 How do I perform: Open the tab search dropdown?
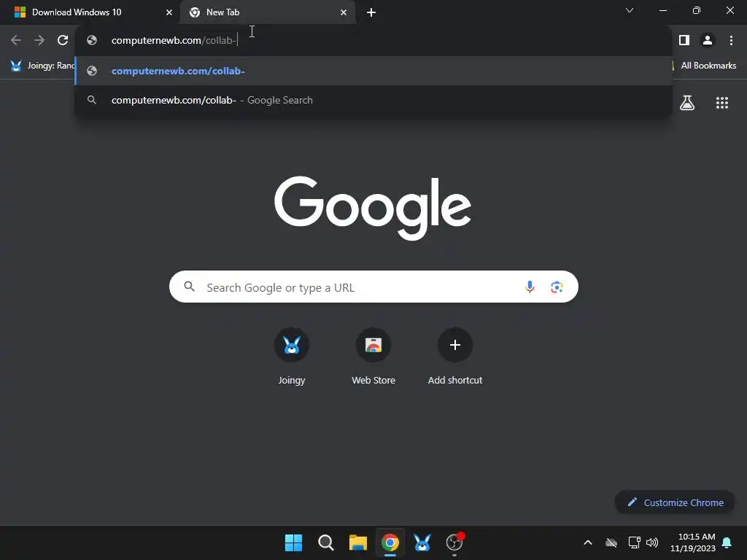coord(630,10)
